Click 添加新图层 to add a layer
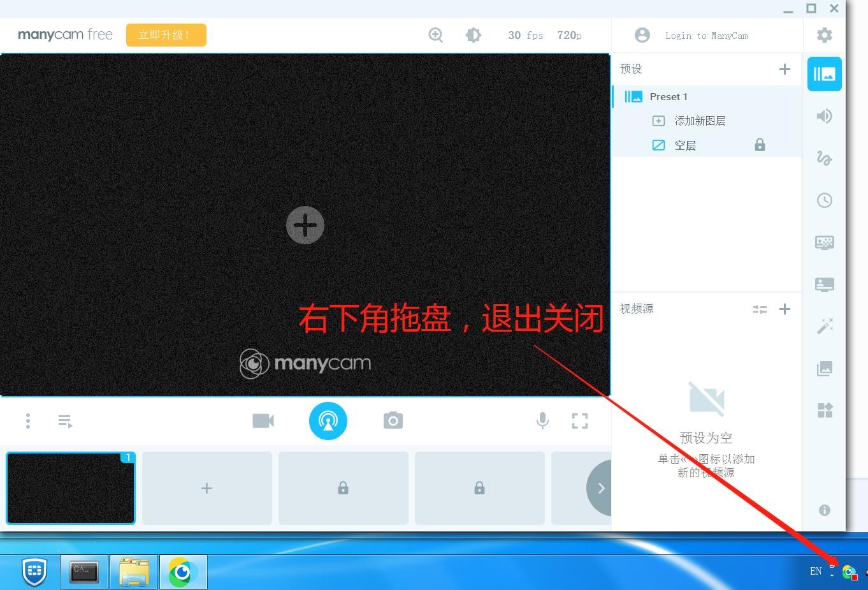 pyautogui.click(x=700, y=121)
